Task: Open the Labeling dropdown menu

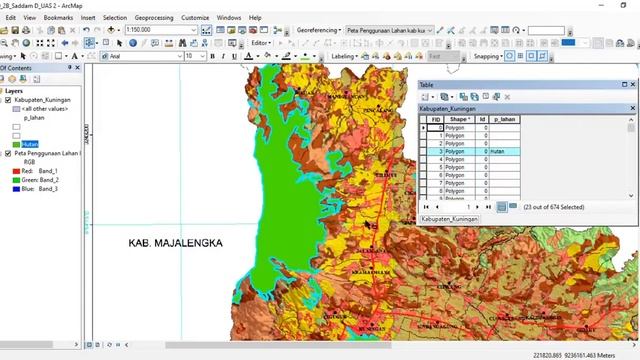Action: (x=344, y=56)
